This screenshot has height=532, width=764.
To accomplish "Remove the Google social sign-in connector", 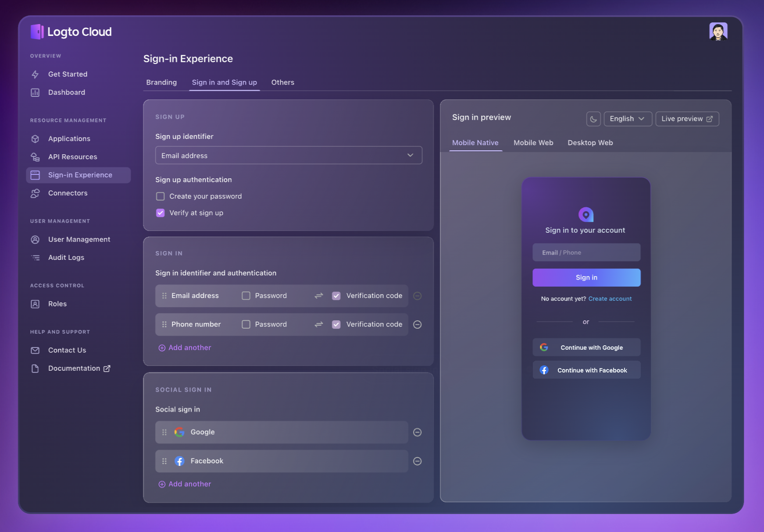I will [417, 433].
